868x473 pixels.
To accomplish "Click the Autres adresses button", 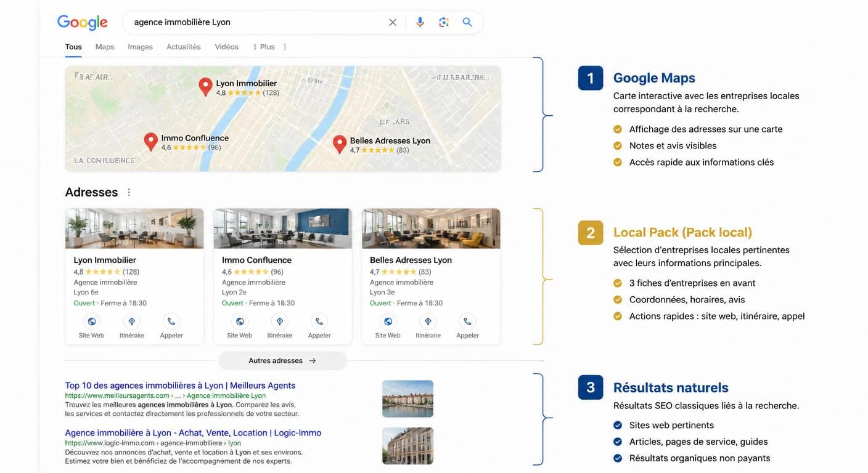I will (282, 361).
